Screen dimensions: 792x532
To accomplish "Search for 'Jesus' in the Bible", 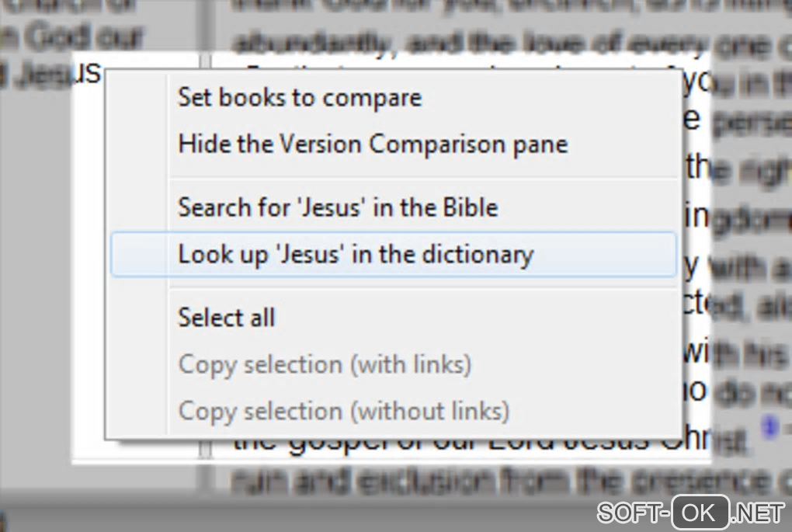I will click(338, 207).
